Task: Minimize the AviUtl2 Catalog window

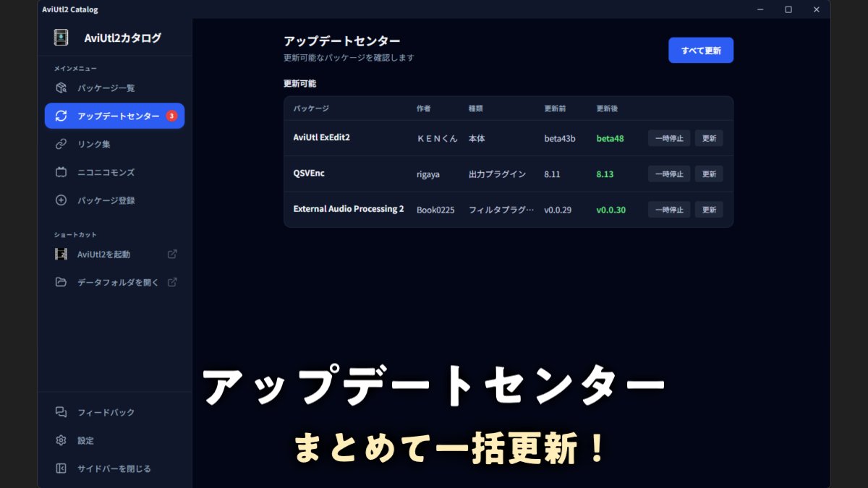Action: (x=760, y=9)
